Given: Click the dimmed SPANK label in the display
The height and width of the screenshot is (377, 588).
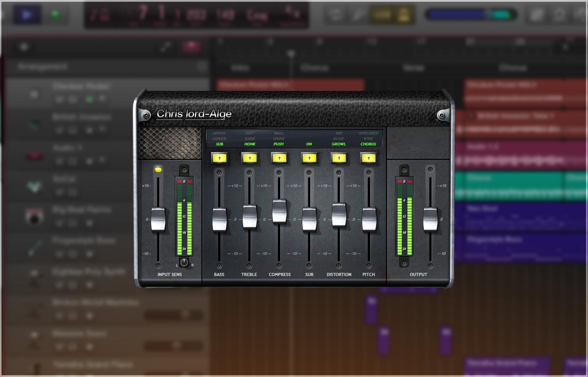Looking at the screenshot, I should coord(279,139).
